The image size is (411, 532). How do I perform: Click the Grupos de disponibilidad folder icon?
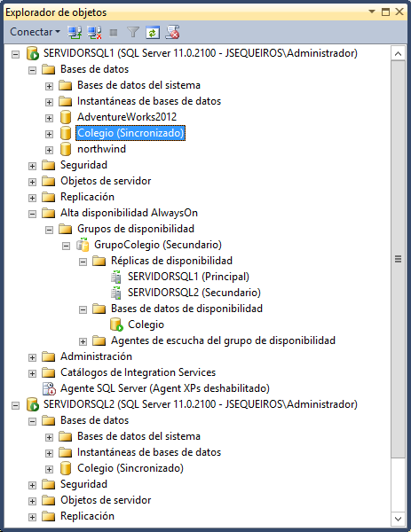[x=65, y=229]
